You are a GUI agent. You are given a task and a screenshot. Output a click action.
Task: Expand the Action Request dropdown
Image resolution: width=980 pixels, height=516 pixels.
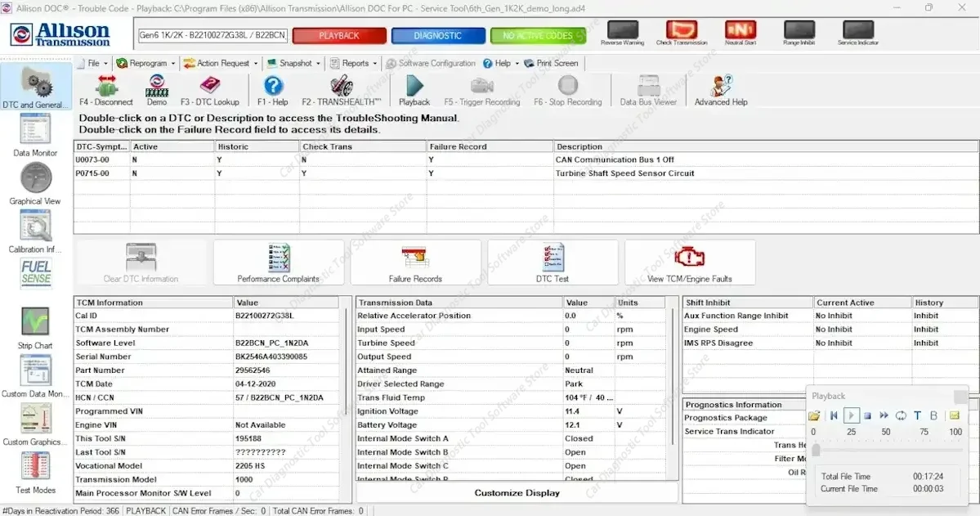coord(221,63)
